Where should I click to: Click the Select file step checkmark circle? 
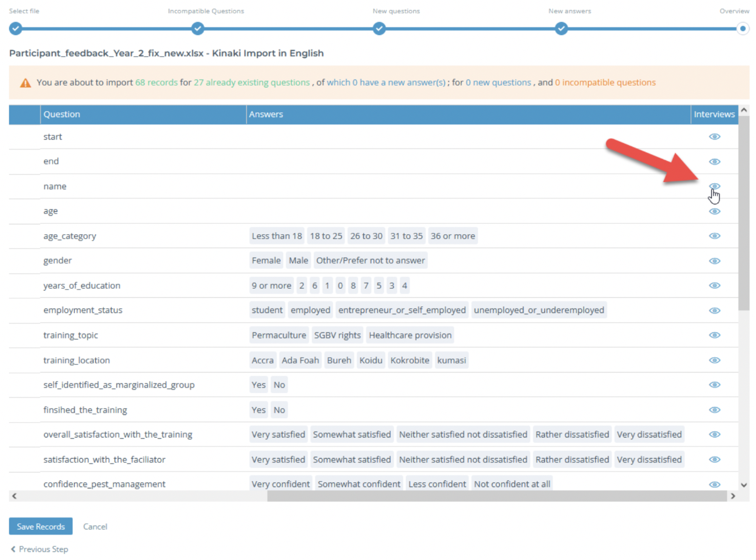pos(16,29)
